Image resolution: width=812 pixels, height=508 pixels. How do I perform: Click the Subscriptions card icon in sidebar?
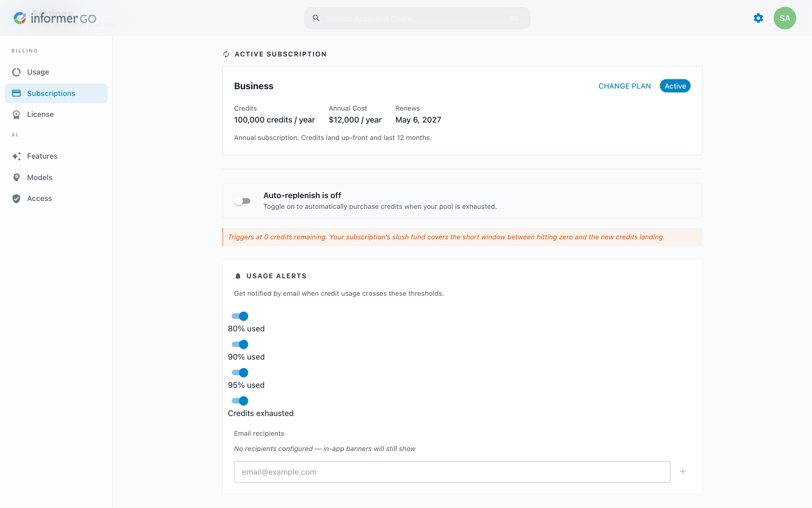16,93
